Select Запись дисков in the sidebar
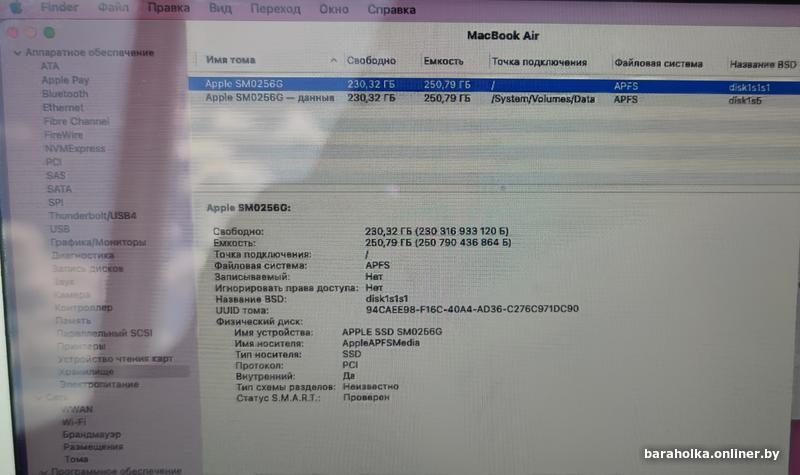 88,268
